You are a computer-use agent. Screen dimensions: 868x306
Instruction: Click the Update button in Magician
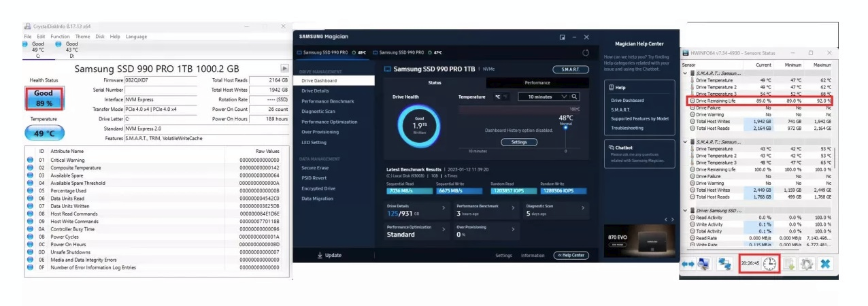(x=330, y=256)
